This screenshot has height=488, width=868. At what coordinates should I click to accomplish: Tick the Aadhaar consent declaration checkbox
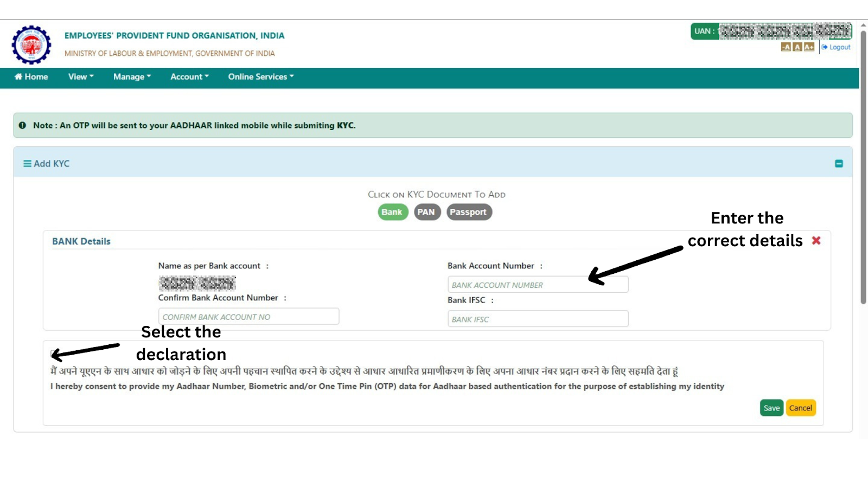(54, 354)
